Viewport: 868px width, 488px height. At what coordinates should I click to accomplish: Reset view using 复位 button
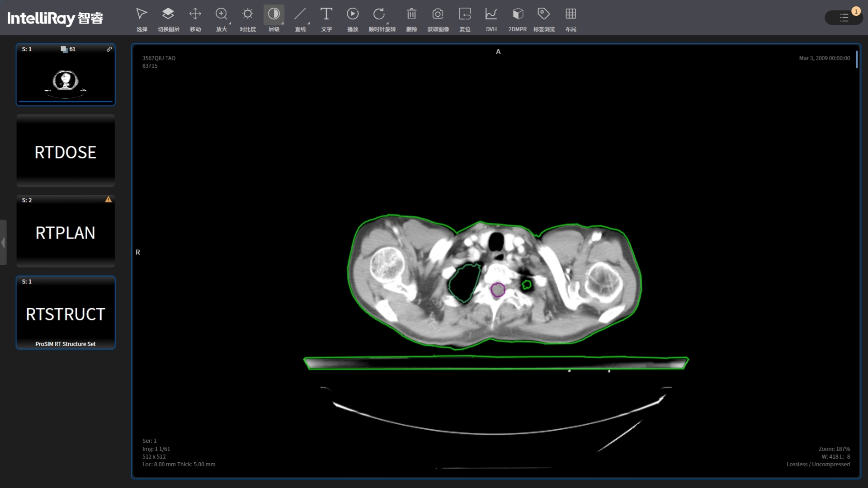[465, 19]
